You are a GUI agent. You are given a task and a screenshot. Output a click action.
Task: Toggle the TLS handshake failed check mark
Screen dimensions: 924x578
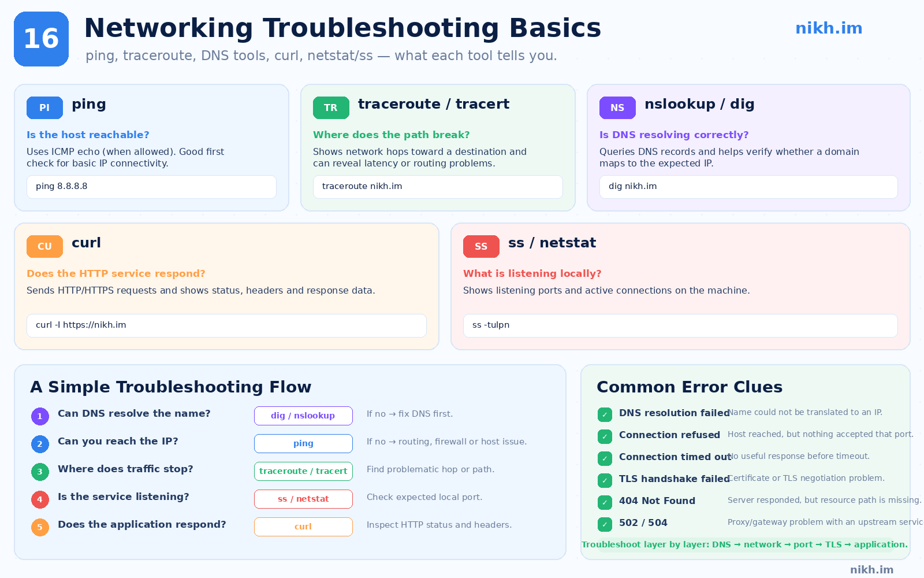tap(605, 480)
